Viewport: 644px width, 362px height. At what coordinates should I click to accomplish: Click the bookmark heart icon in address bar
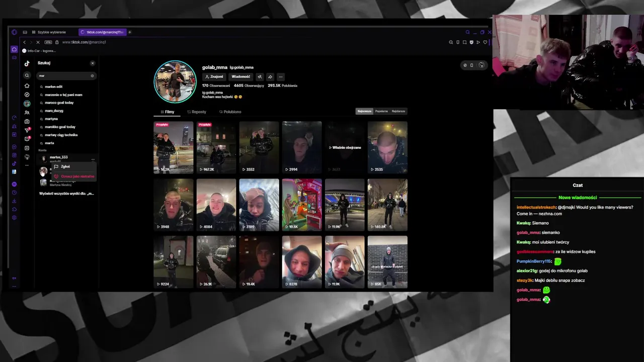pos(485,42)
